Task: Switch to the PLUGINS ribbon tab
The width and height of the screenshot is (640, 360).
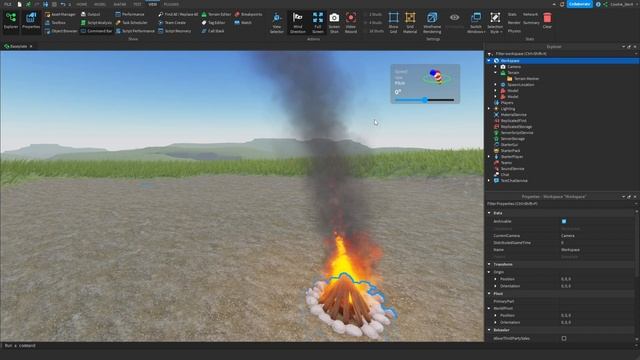Action: [x=171, y=4]
